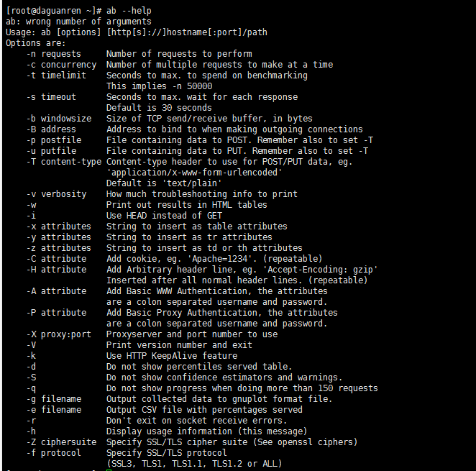476x471 pixels.
Task: Click the '-c concurrency' option text
Action: (x=61, y=65)
